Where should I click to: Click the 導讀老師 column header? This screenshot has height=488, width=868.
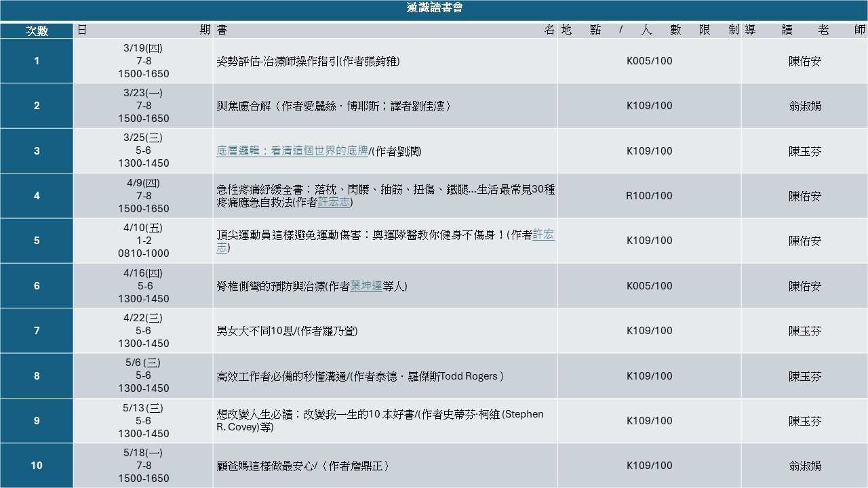804,30
